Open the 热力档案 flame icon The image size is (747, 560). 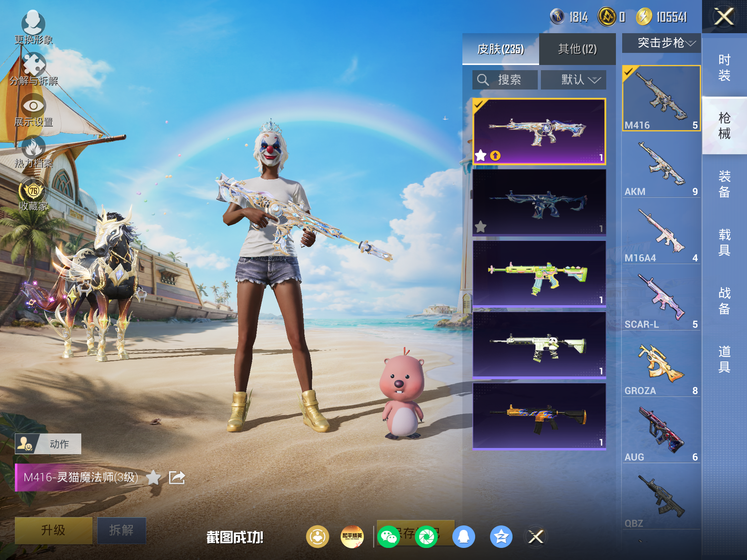click(34, 147)
